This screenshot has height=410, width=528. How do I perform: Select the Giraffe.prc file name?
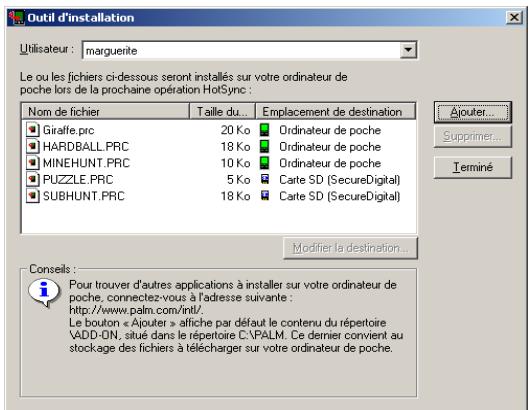(69, 130)
